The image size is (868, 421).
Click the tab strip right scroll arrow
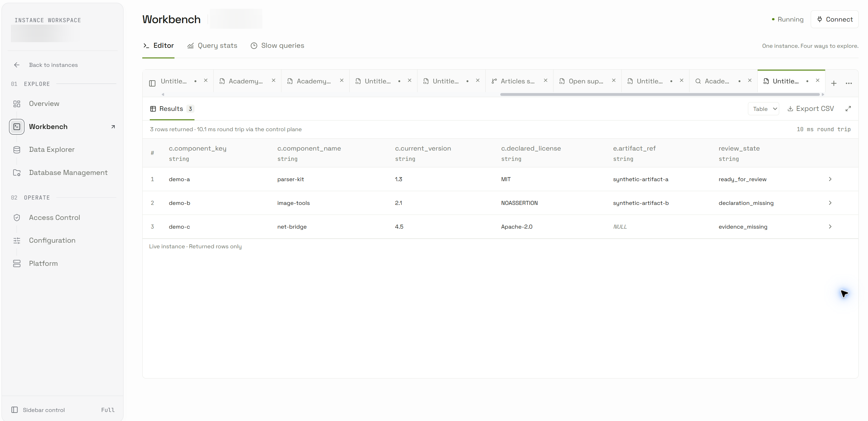point(823,95)
